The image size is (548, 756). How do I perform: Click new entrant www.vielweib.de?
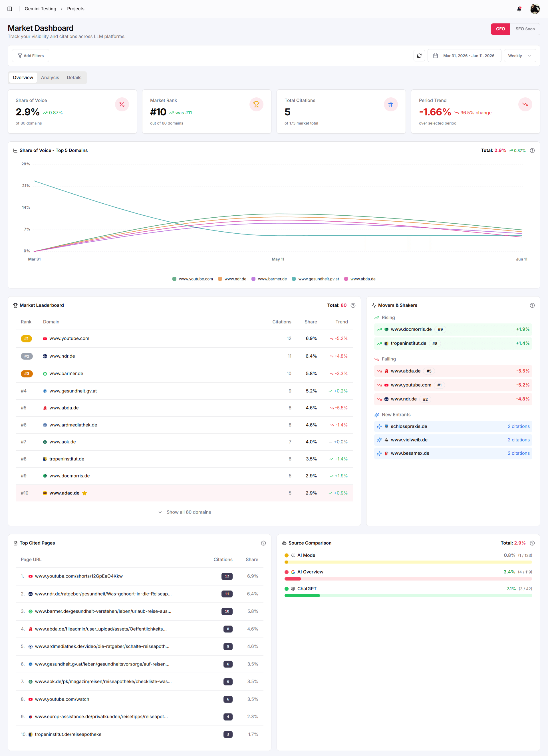453,440
